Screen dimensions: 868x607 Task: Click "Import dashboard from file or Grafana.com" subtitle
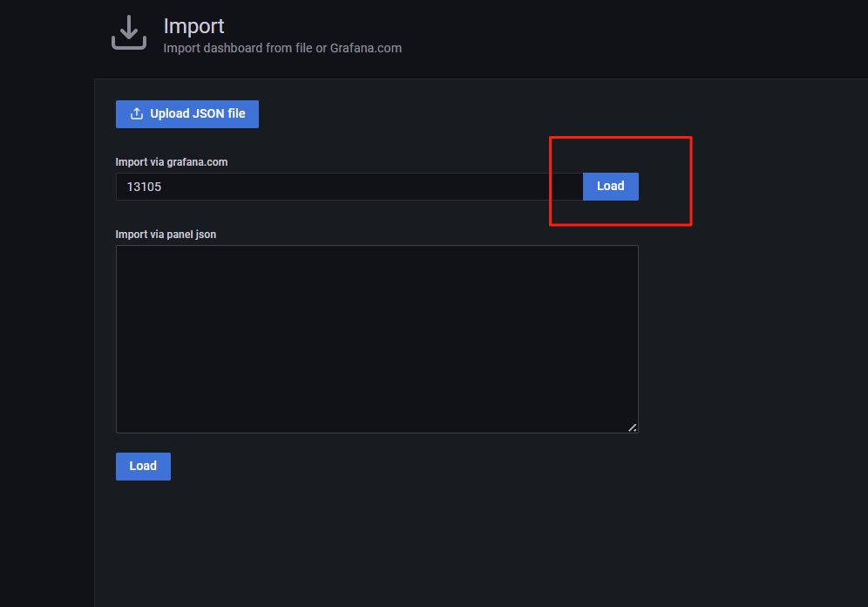point(282,48)
